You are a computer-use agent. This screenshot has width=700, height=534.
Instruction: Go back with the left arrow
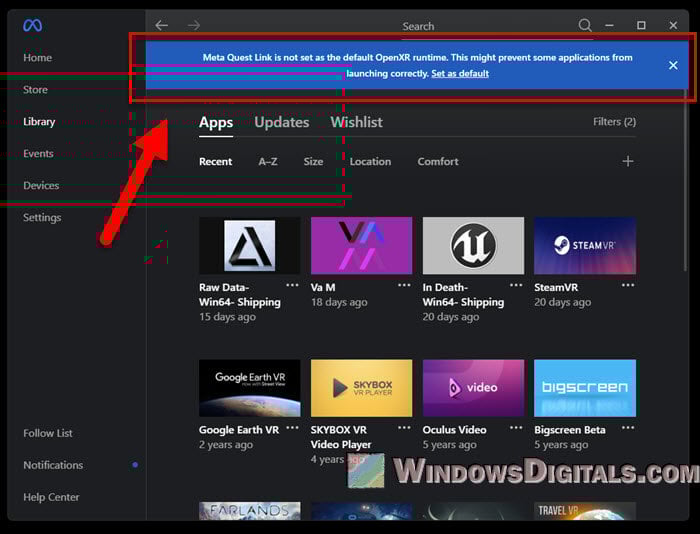162,25
